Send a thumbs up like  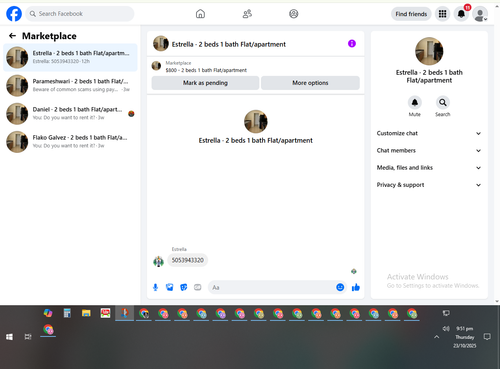tap(356, 287)
